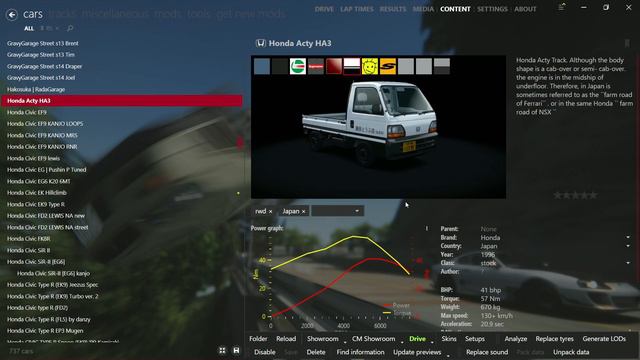Select the ALL filter in cars list
640x360 pixels.
coord(29,28)
